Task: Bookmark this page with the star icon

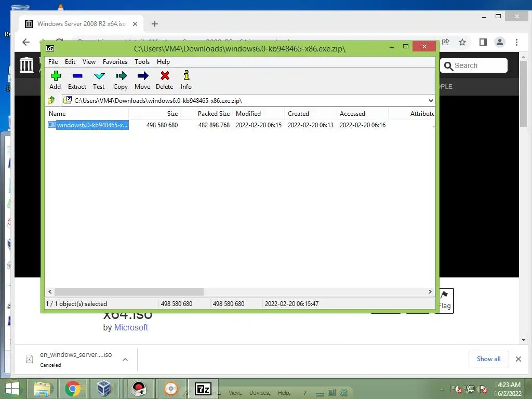Action: pyautogui.click(x=462, y=42)
